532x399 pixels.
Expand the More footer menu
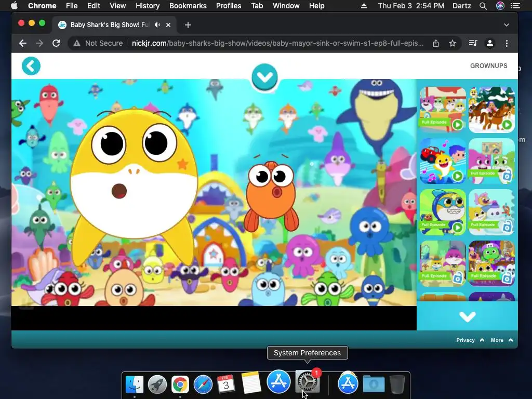coord(501,340)
